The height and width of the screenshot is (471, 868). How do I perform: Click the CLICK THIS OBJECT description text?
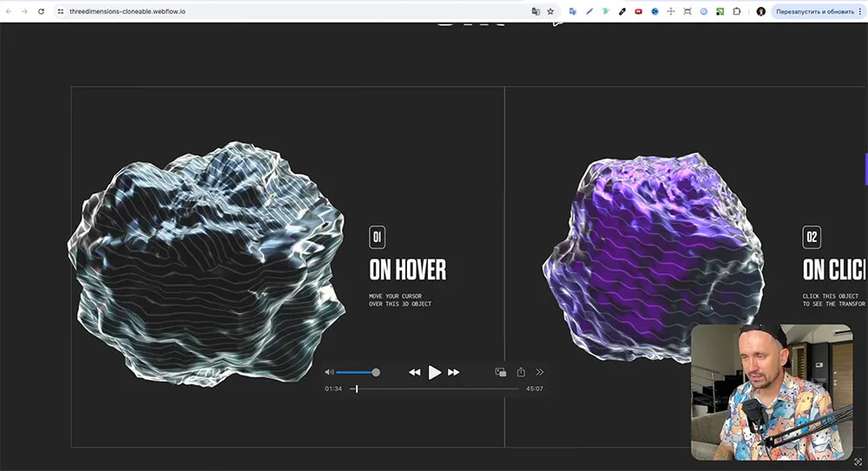point(833,300)
